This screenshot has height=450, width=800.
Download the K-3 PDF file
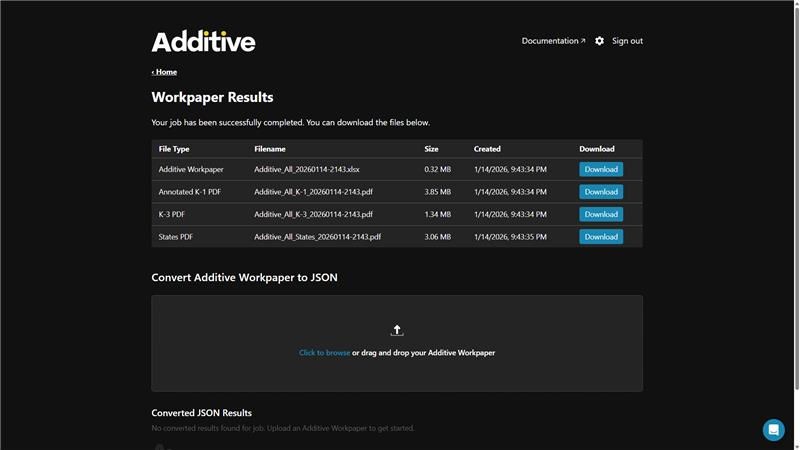click(601, 214)
